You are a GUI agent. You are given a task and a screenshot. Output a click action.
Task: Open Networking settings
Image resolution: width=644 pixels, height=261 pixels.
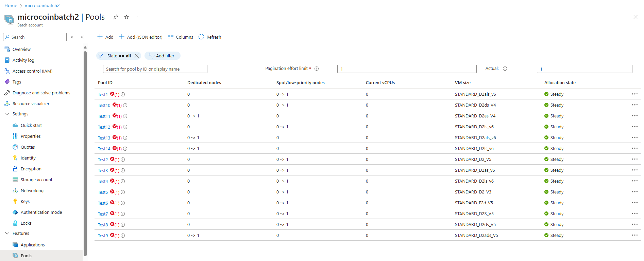[32, 190]
